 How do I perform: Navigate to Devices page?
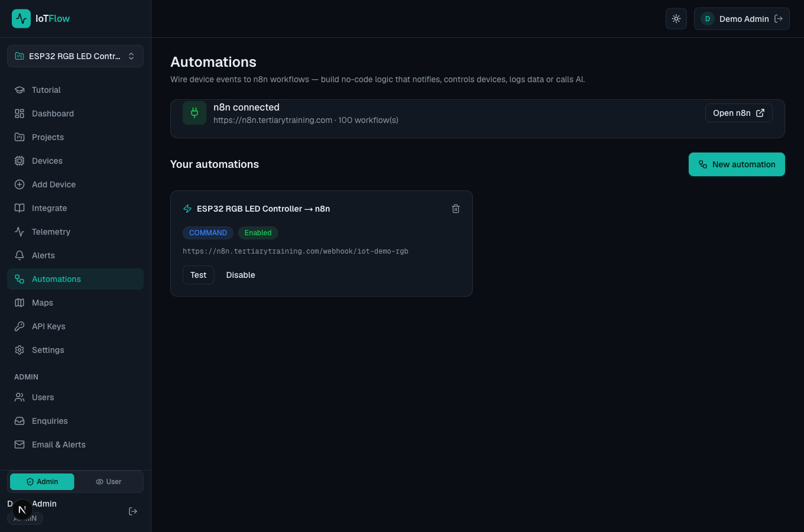pyautogui.click(x=75, y=161)
